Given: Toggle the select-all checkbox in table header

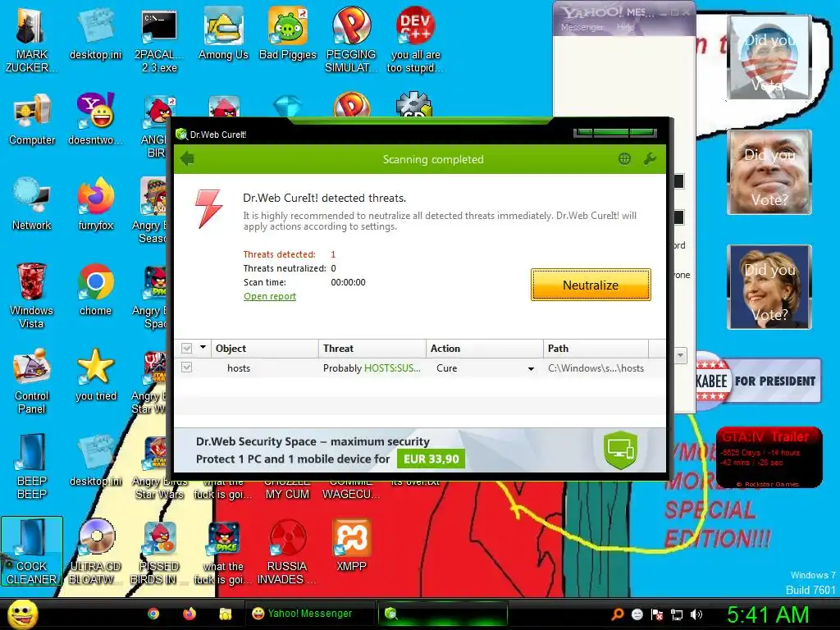Looking at the screenshot, I should click(x=186, y=348).
